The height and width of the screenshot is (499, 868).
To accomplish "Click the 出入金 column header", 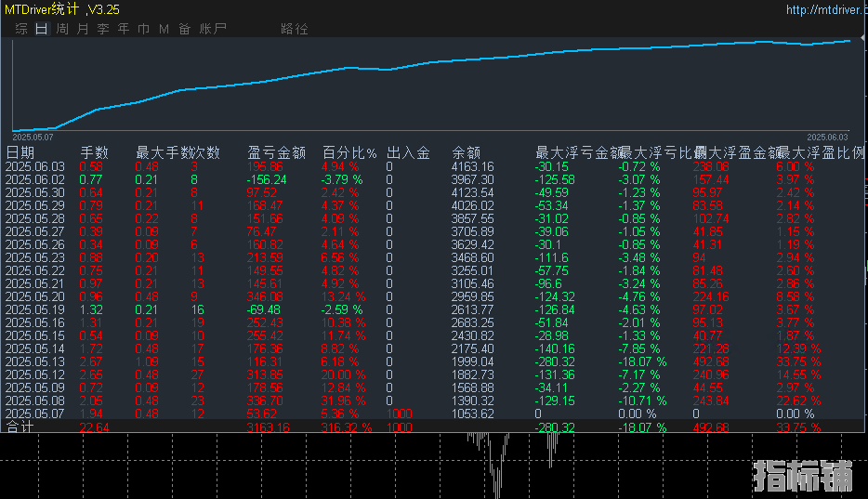I will (409, 152).
